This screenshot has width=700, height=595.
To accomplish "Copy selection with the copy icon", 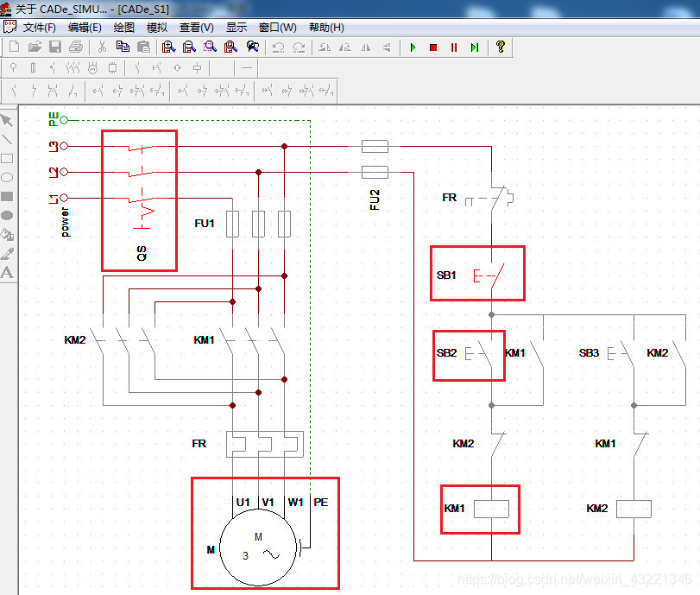I will click(x=123, y=47).
